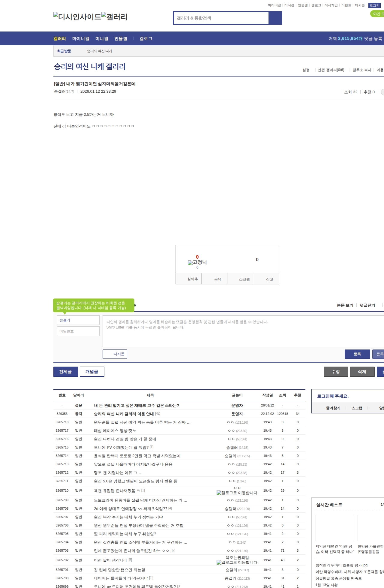Focus the 갤러리 & 통합검색 search field
This screenshot has height=588, width=384.
(x=221, y=18)
